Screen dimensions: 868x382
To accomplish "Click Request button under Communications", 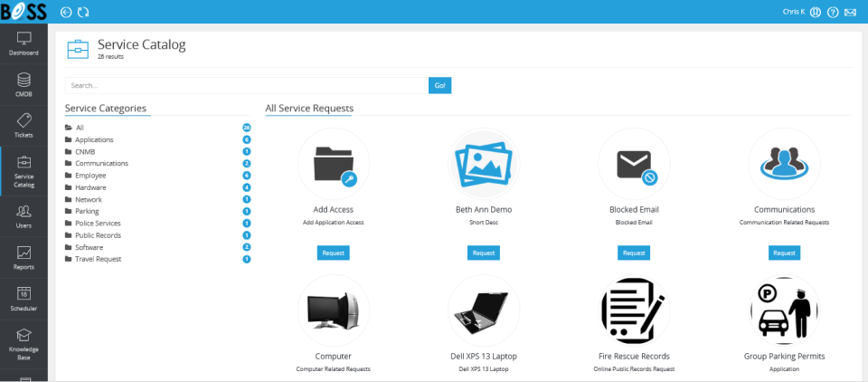I will click(785, 253).
